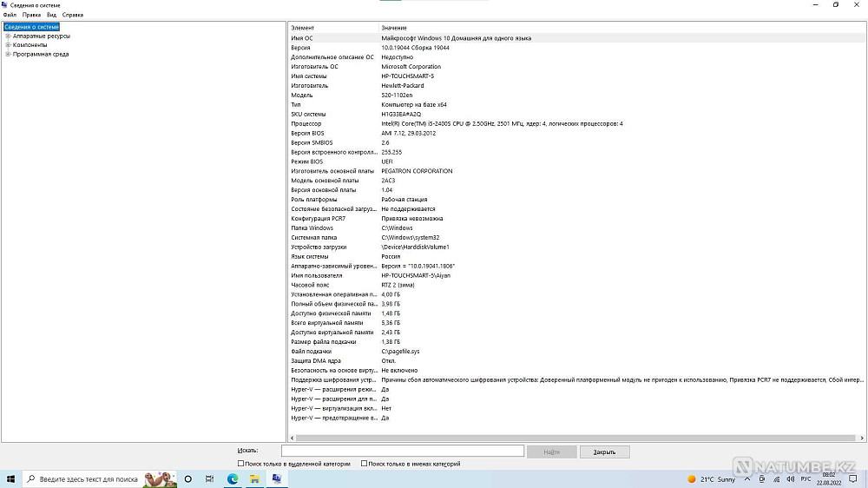The height and width of the screenshot is (488, 868).
Task: Select the Изготовитель ОС row
Action: [x=577, y=67]
